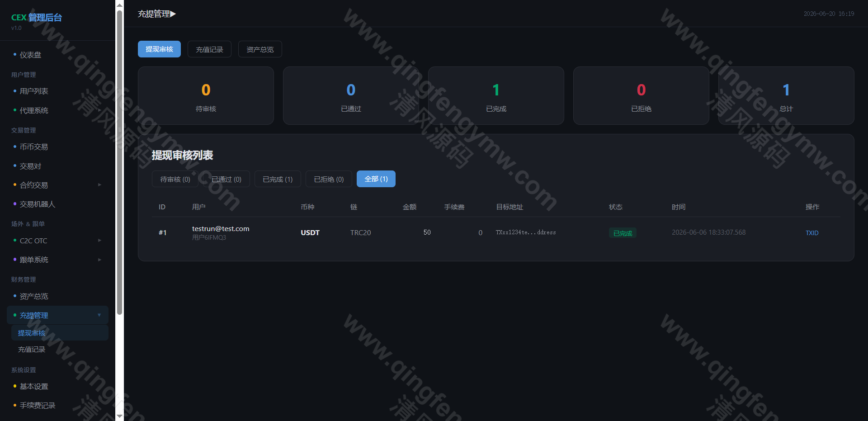
Task: Click the timestamp 2026-06-06 18:33:07.568
Action: (x=708, y=232)
